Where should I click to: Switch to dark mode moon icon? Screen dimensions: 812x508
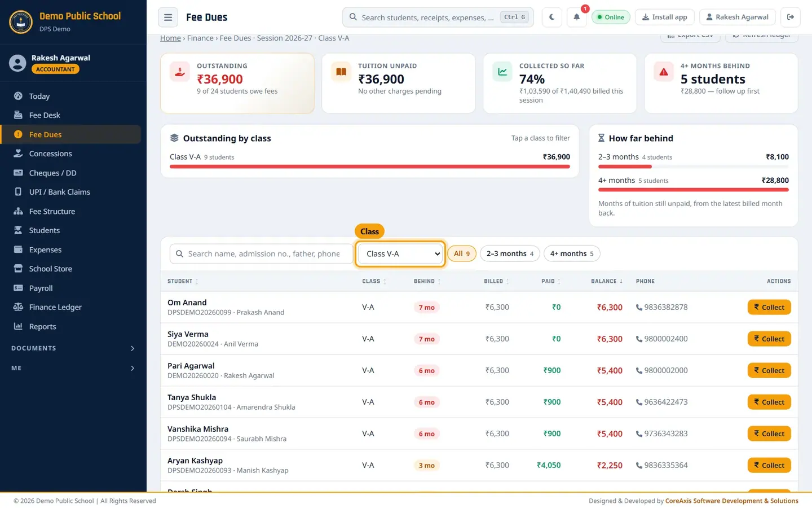pos(551,17)
